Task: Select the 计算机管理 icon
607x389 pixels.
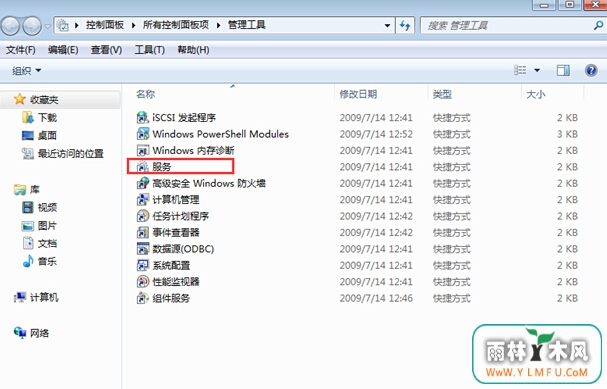Action: [143, 200]
